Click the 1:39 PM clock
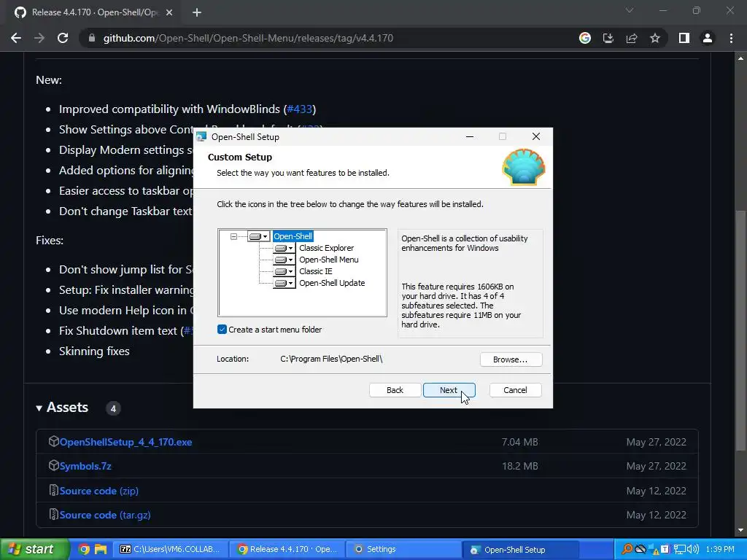 pyautogui.click(x=720, y=550)
